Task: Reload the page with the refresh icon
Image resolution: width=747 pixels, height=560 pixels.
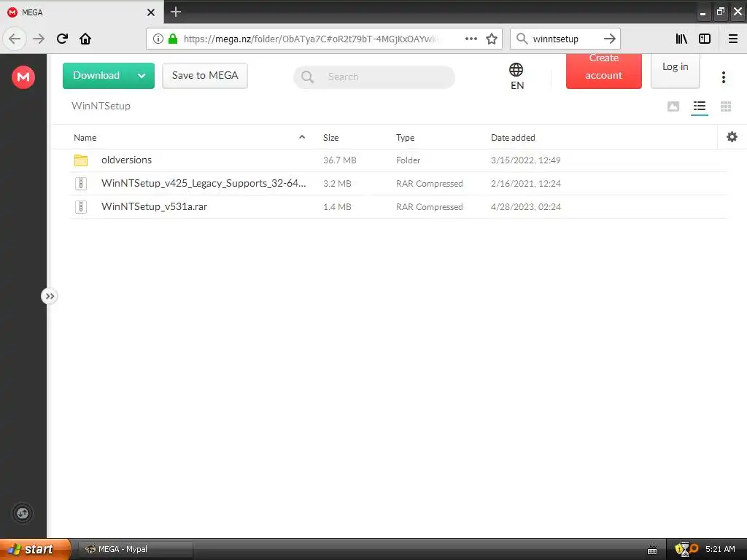Action: 62,39
